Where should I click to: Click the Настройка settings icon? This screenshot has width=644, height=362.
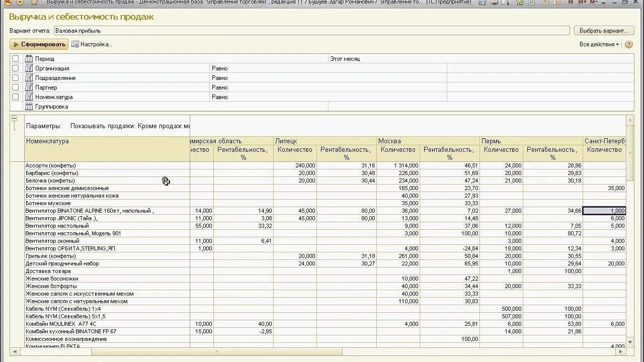pyautogui.click(x=75, y=44)
